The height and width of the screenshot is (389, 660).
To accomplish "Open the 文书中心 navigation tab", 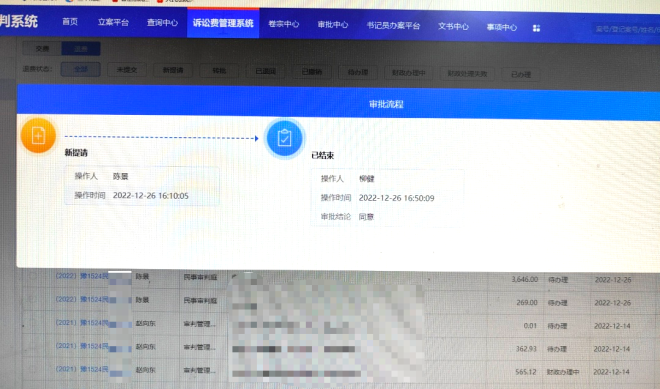I will [453, 27].
